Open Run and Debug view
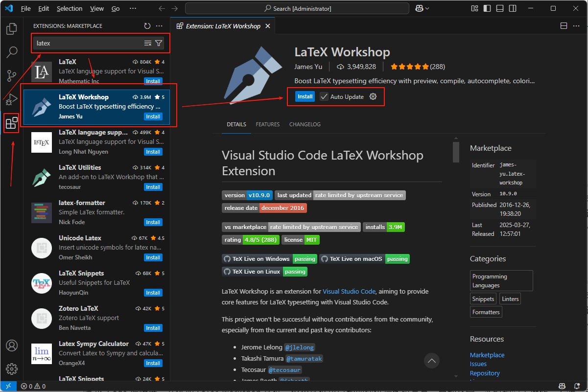The height and width of the screenshot is (392, 588). 12,99
